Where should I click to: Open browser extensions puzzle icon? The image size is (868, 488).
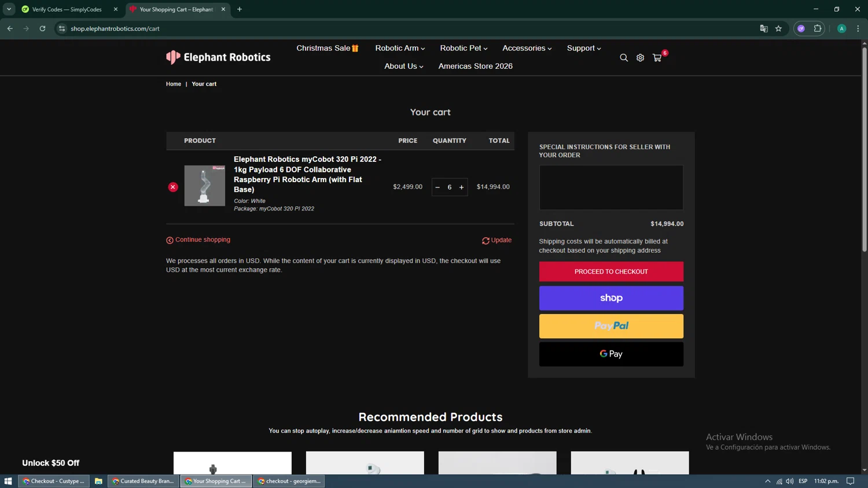click(817, 28)
